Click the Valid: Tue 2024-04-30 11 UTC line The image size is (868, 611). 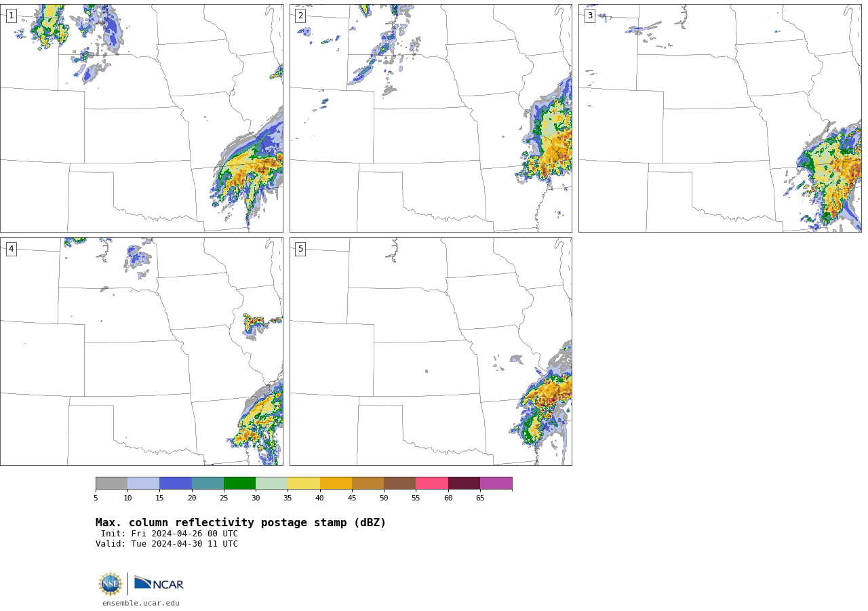pos(167,544)
